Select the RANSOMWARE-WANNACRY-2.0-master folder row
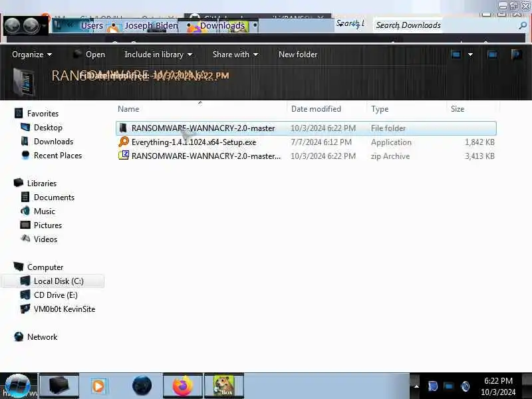The image size is (532, 399). pos(306,128)
